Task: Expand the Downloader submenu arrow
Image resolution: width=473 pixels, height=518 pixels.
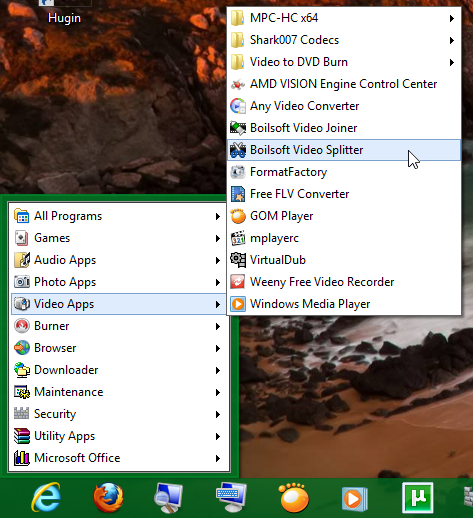Action: tap(218, 370)
